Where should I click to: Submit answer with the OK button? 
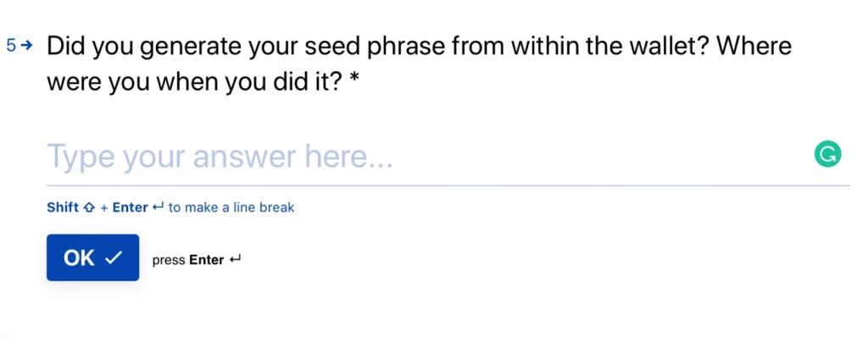click(92, 258)
